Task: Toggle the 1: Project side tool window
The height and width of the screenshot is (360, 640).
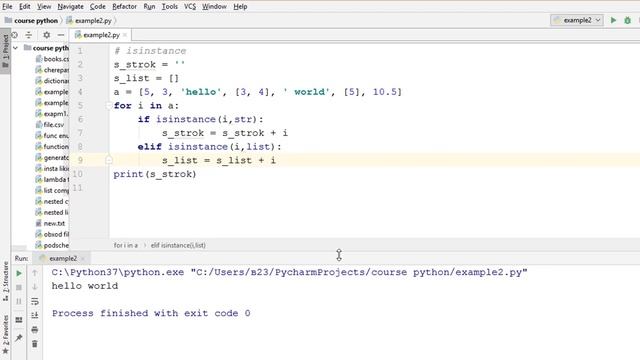Action: 5,52
